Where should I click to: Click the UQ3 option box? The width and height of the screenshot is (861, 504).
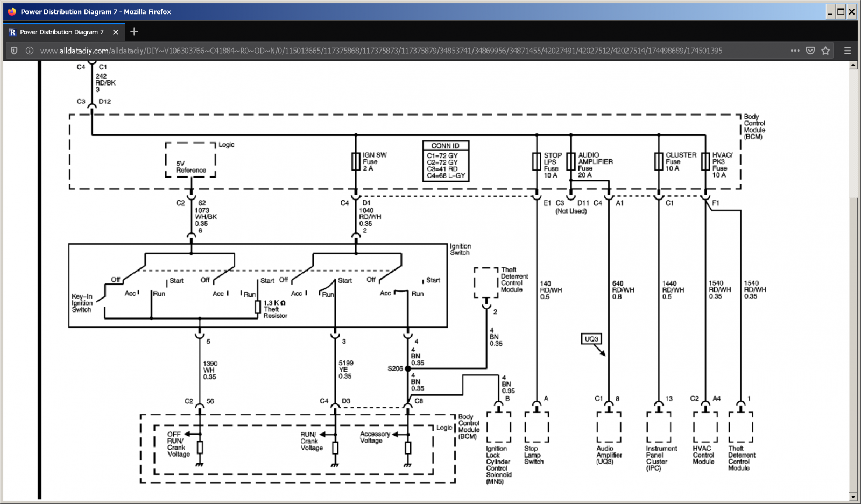point(591,339)
